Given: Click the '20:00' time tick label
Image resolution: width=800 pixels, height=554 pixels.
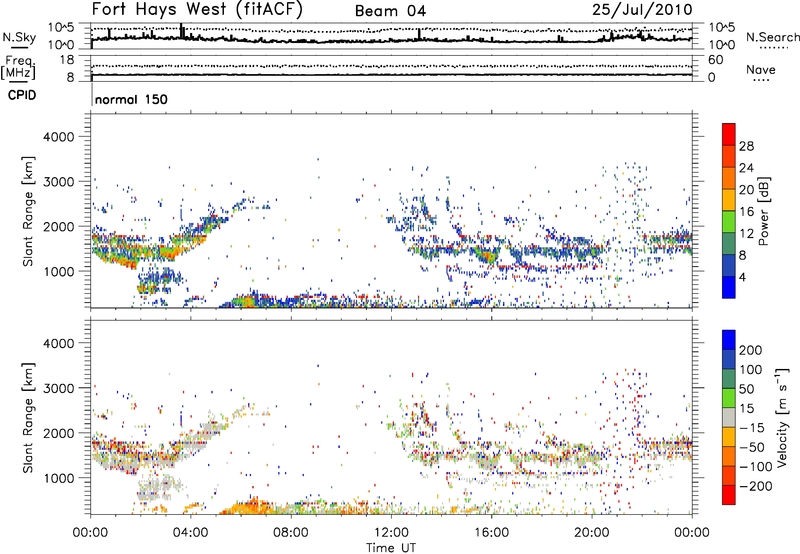Looking at the screenshot, I should click(592, 532).
